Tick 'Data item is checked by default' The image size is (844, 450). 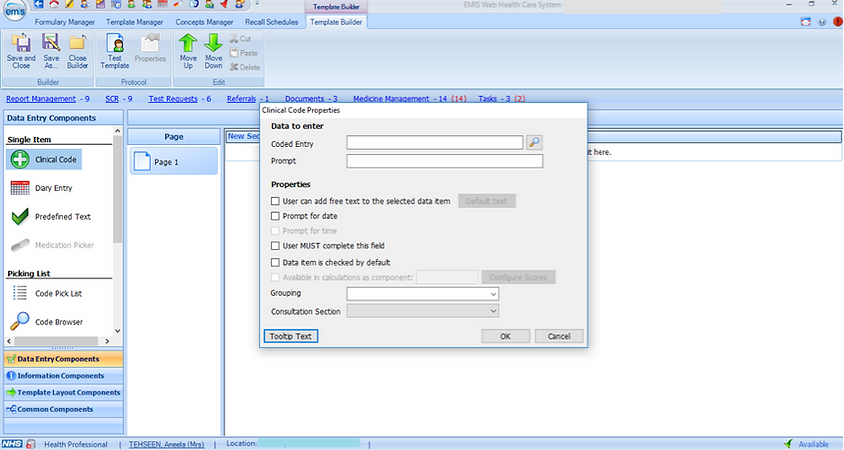point(275,262)
